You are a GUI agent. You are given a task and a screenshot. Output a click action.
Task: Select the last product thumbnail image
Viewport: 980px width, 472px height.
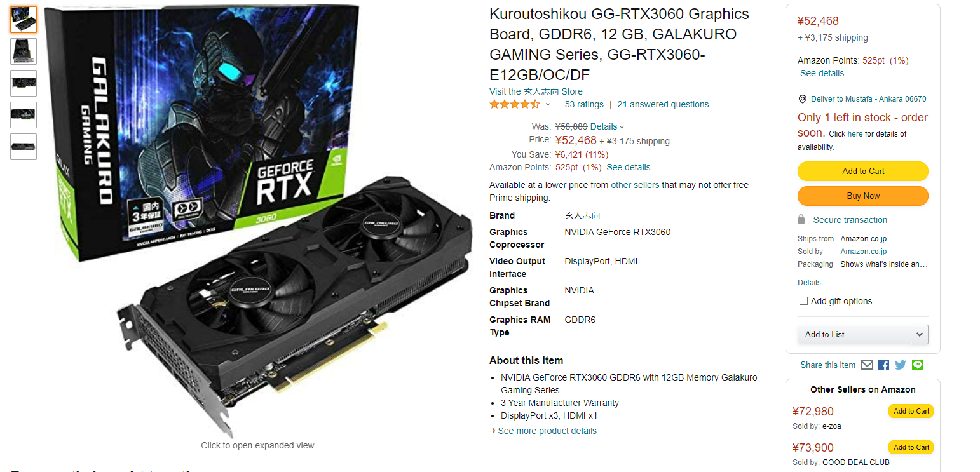(24, 147)
